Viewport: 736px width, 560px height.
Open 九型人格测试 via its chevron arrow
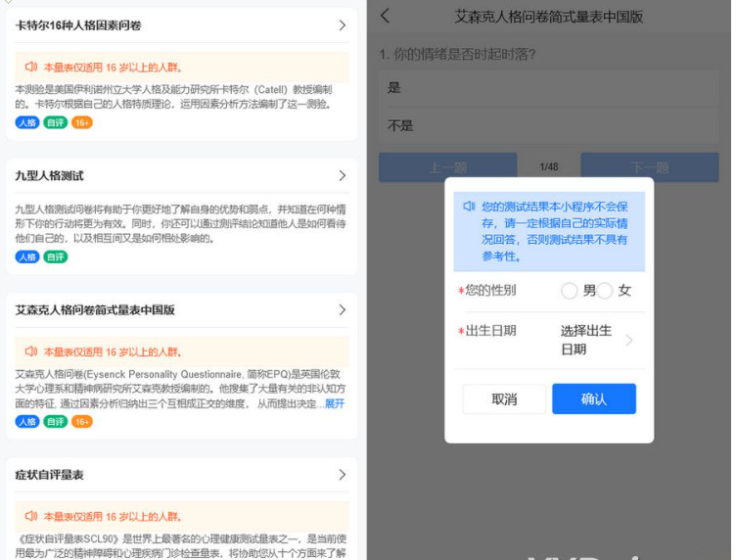342,176
